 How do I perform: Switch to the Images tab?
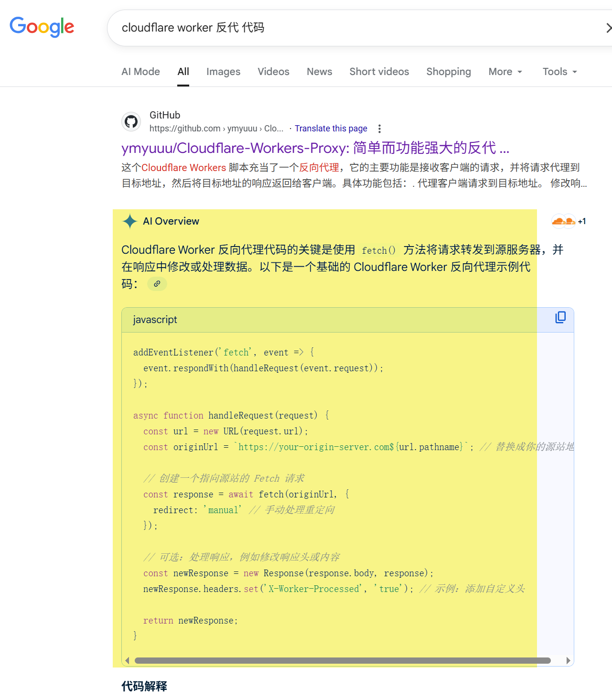223,72
